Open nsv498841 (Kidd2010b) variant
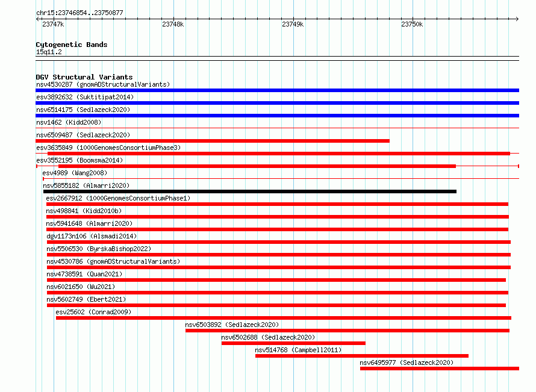 (84, 211)
